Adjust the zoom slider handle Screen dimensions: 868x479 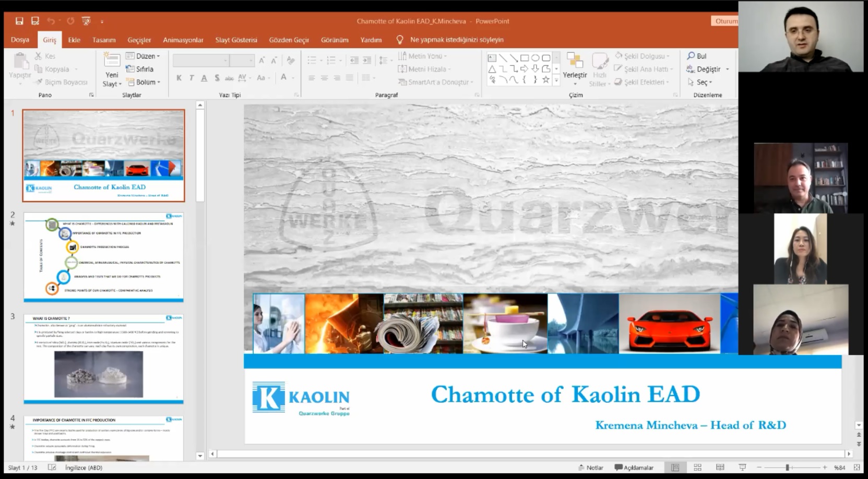pos(787,468)
